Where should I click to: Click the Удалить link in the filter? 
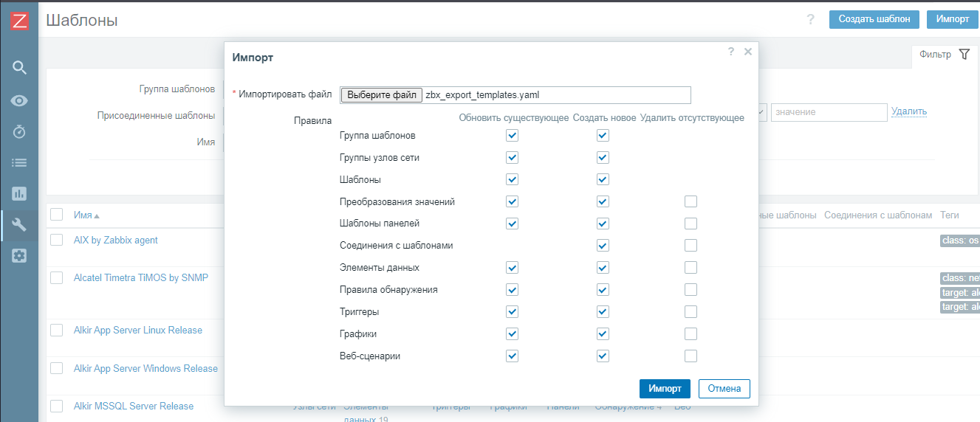[x=909, y=111]
